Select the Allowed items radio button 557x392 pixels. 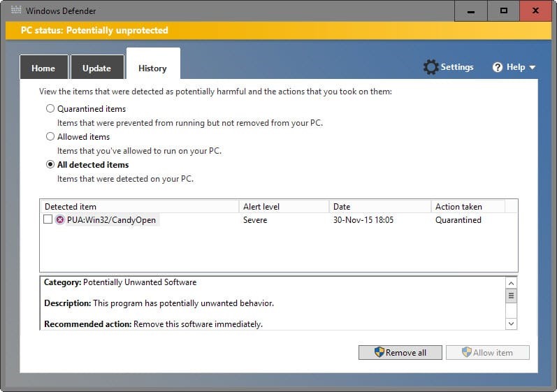coord(50,136)
